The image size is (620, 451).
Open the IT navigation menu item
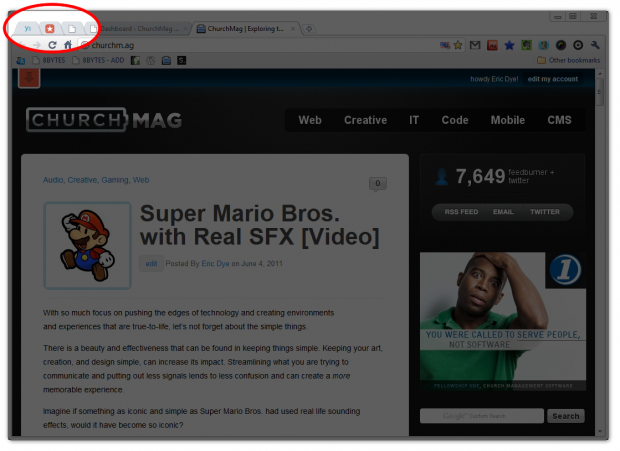(x=414, y=120)
